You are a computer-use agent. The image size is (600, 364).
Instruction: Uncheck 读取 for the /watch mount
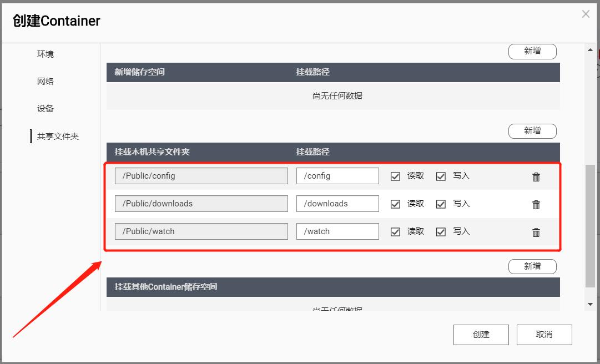click(x=395, y=231)
